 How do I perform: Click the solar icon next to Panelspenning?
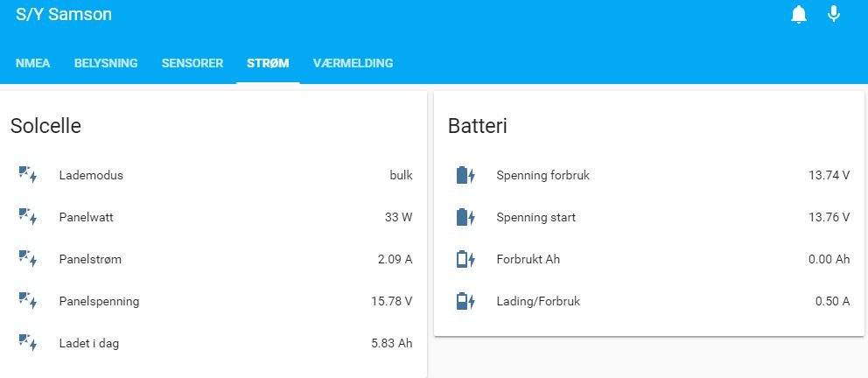tap(28, 301)
